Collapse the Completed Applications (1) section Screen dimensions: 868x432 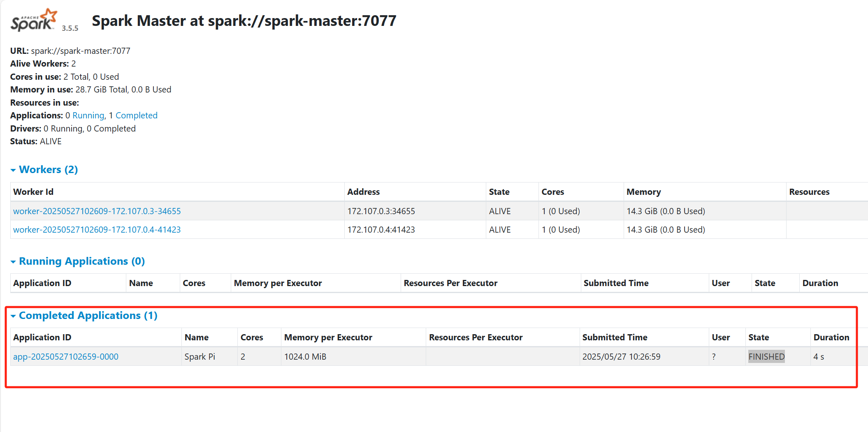click(x=84, y=315)
